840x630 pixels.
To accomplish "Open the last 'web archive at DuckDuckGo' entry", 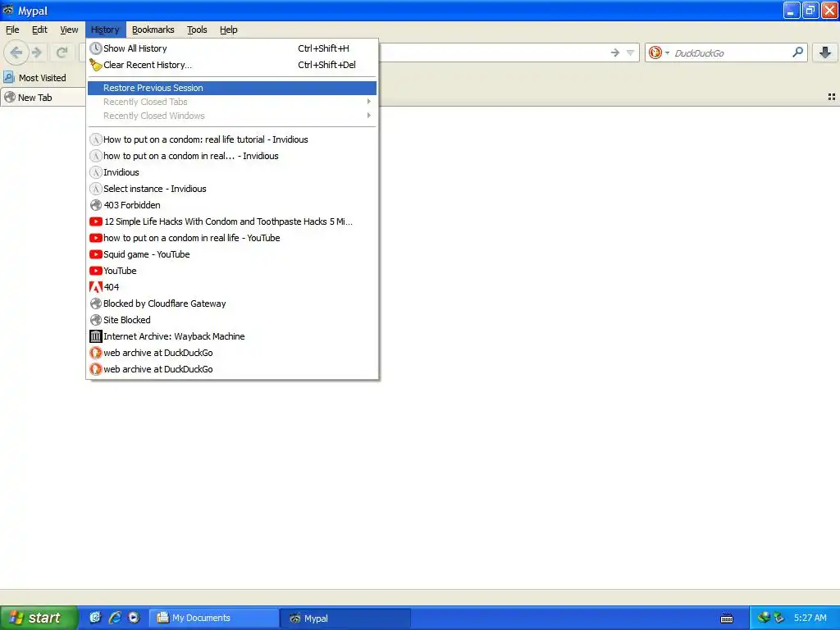I will [232, 369].
